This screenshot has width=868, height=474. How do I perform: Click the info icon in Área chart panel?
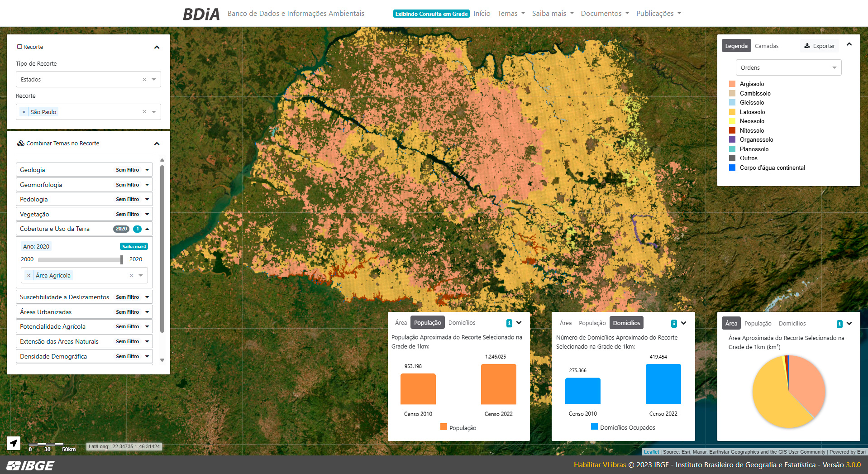pos(839,324)
